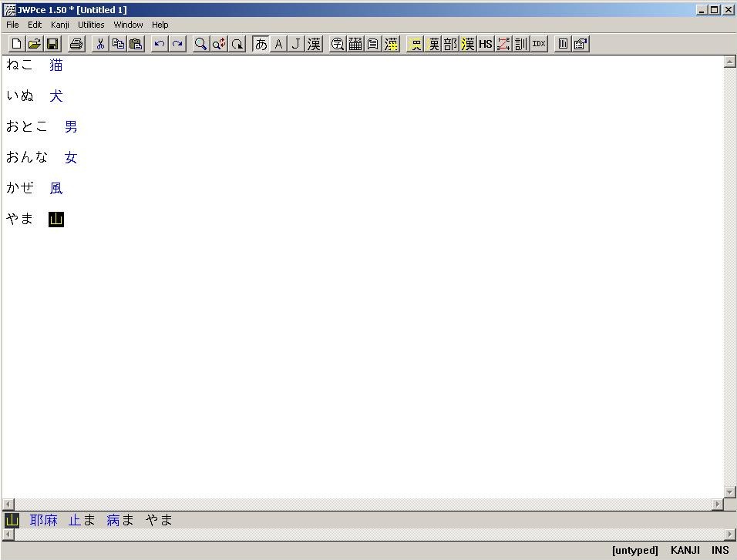This screenshot has height=560, width=737.
Task: Click the KANJI mode status indicator
Action: point(685,550)
